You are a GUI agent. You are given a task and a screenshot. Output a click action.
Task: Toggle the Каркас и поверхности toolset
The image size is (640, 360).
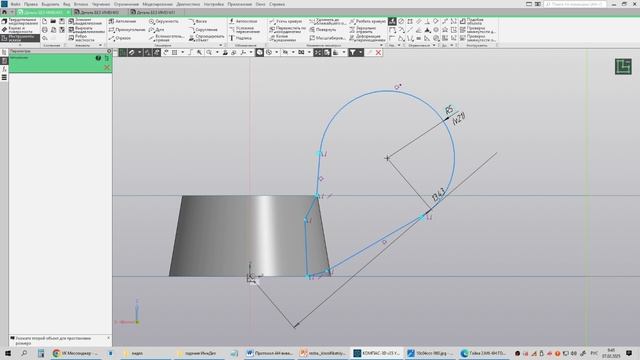click(x=20, y=30)
